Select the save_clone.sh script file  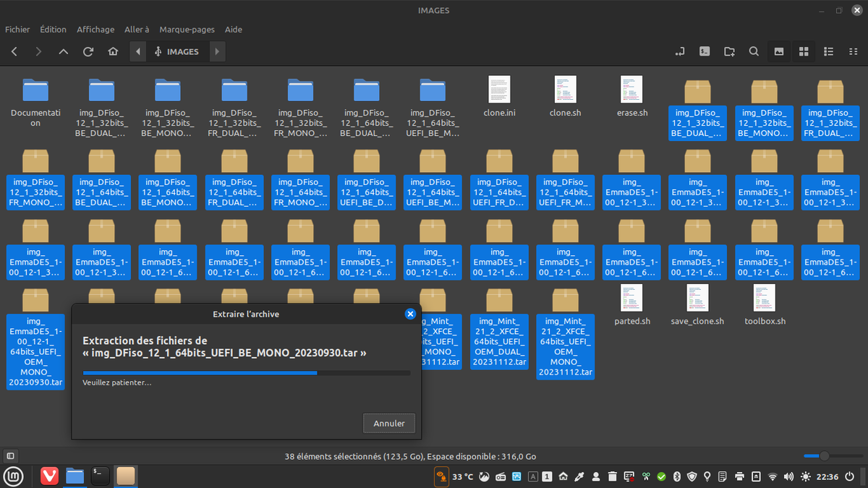coord(697,305)
